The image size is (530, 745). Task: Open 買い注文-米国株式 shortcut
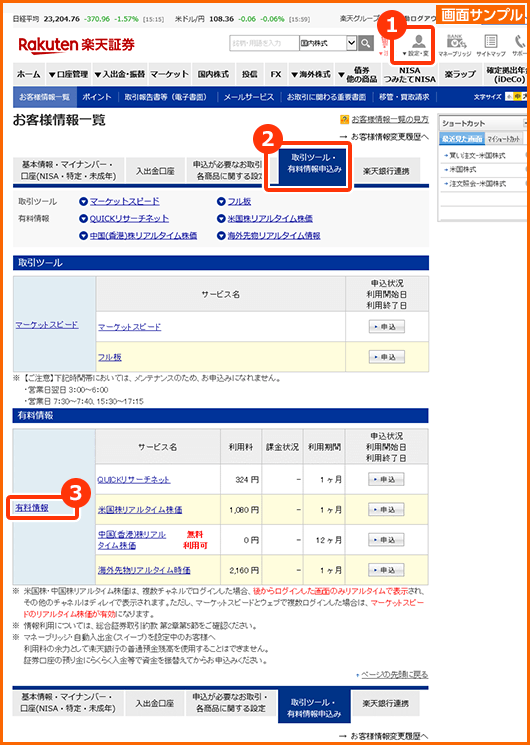pyautogui.click(x=477, y=155)
